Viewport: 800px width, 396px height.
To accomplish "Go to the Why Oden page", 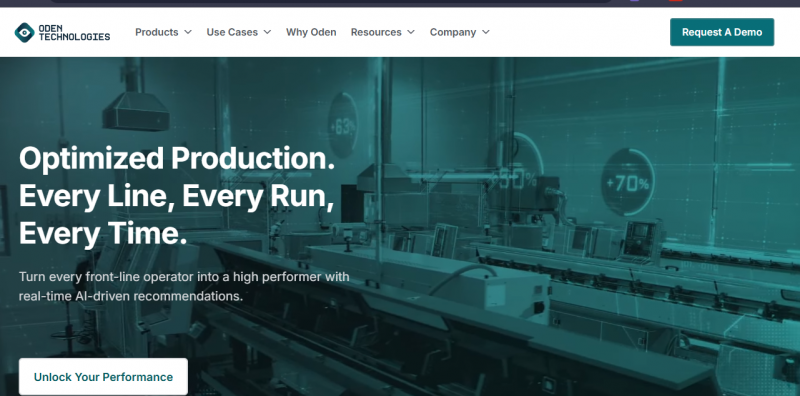I will pos(311,32).
